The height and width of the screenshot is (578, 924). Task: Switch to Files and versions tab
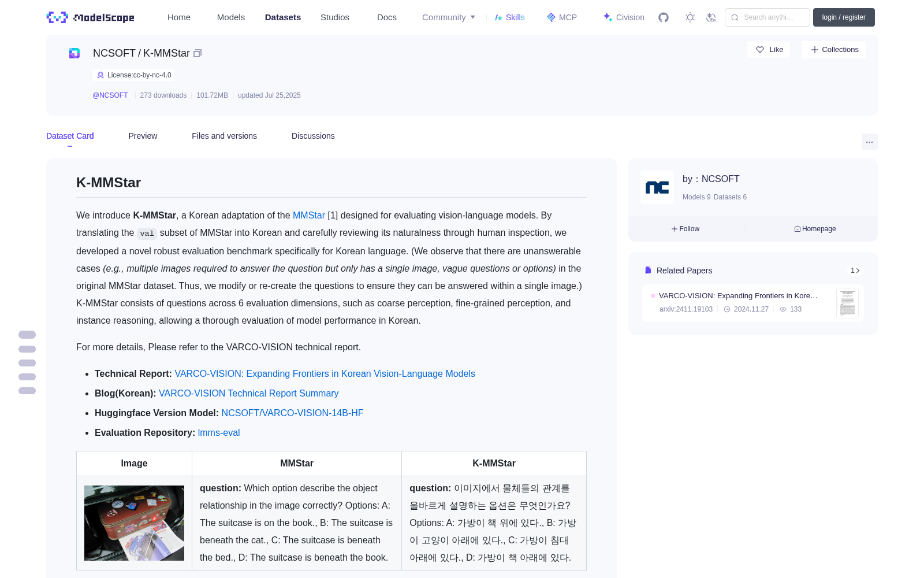(224, 136)
